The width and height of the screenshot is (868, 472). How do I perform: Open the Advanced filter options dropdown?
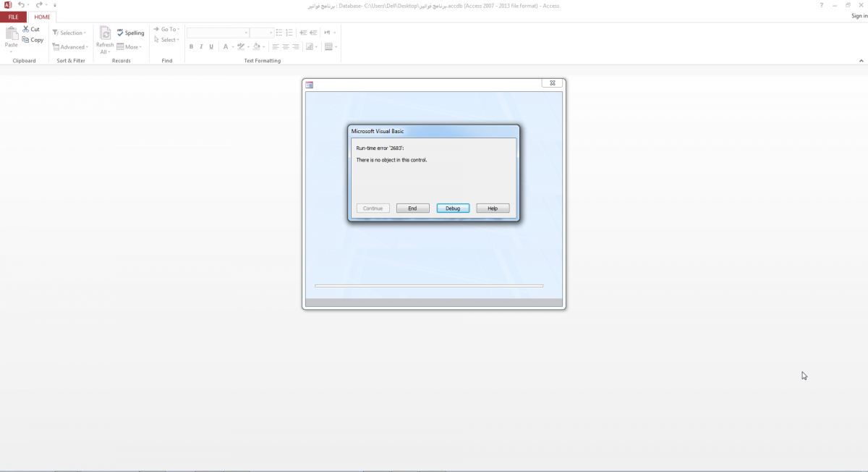70,47
